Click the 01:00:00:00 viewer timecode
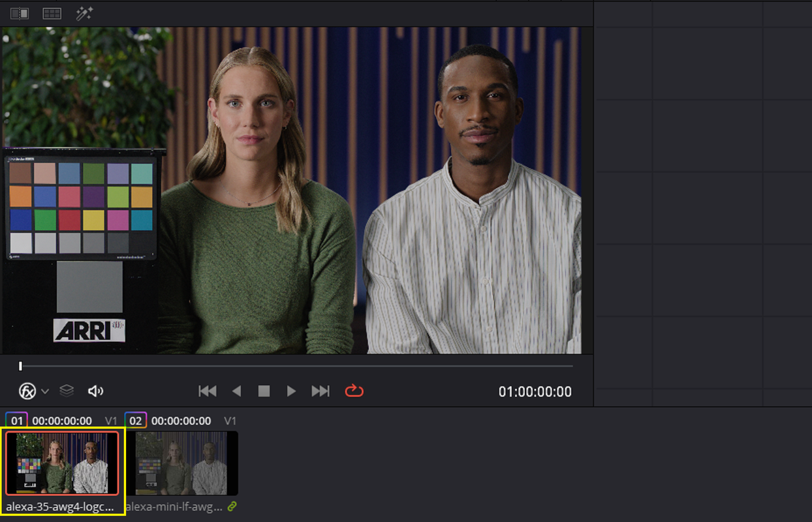The image size is (812, 522). coord(535,392)
